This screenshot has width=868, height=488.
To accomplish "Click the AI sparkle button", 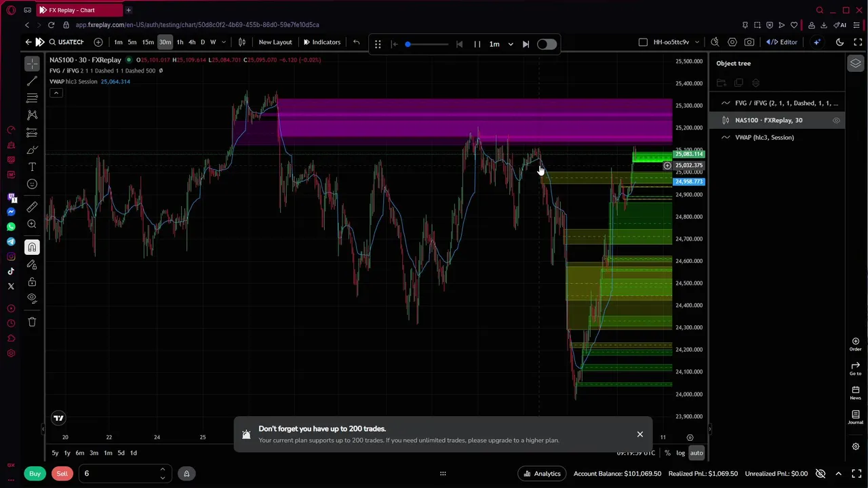I will (817, 42).
